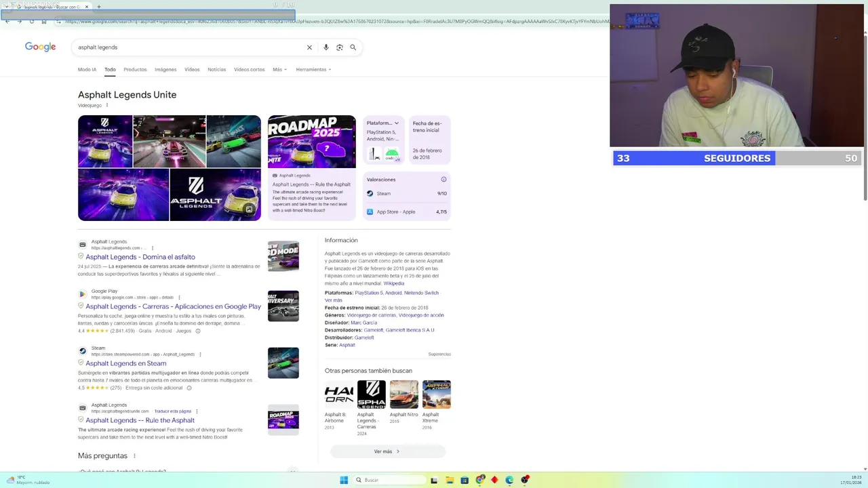Screen dimensions: 868x488
Task: Expand the Más dropdown in search filters
Action: (x=279, y=69)
